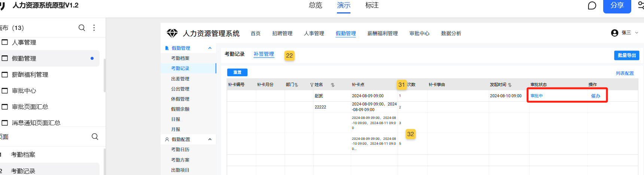The image size is (644, 175).
Task: Collapse the 假勤管理 sidebar section
Action: (210, 48)
